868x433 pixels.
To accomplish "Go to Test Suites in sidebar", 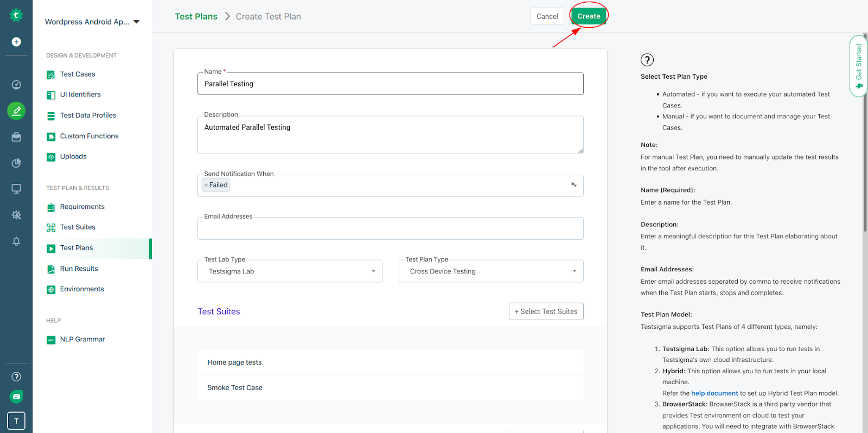I will click(x=78, y=227).
